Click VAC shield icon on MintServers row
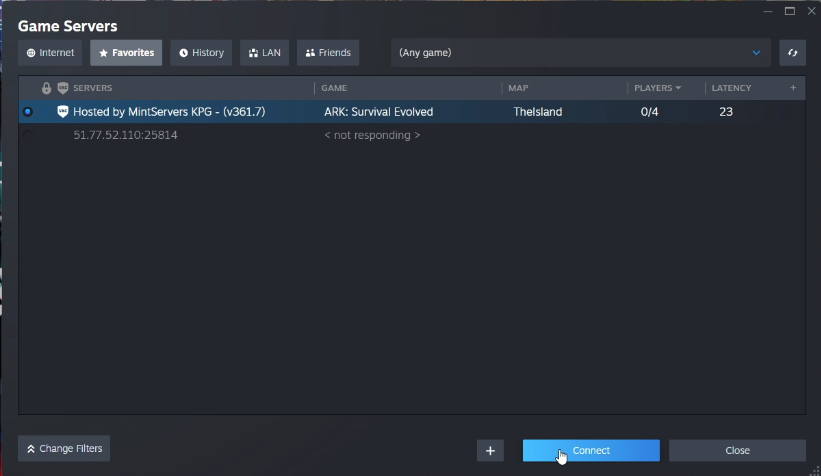Viewport: 821px width, 476px height. [63, 112]
